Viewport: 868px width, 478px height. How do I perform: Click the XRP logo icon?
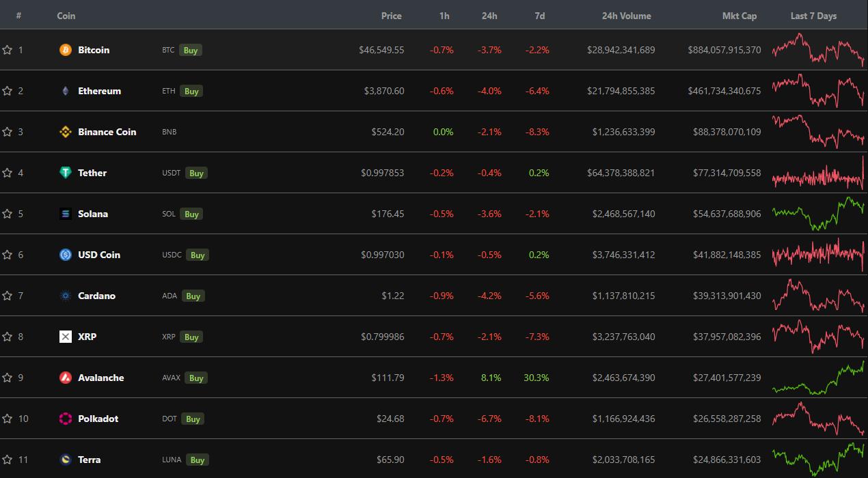coord(66,337)
